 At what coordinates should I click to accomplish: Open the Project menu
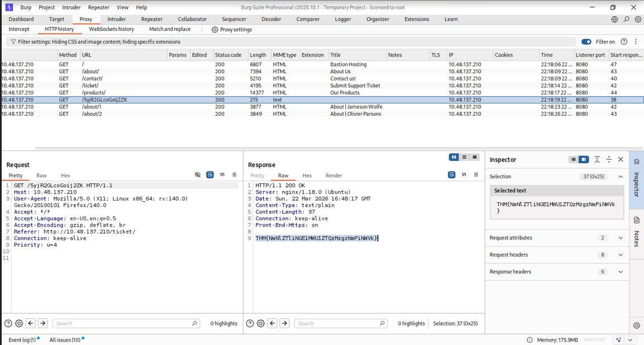pyautogui.click(x=47, y=7)
